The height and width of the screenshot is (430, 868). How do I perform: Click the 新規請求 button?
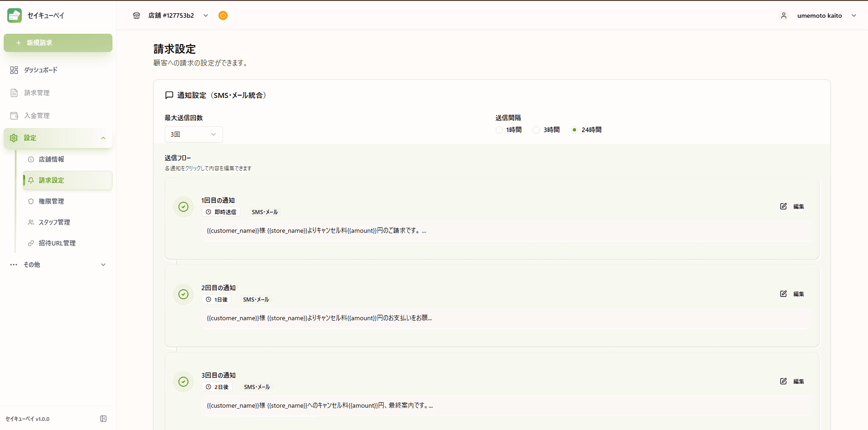point(58,43)
